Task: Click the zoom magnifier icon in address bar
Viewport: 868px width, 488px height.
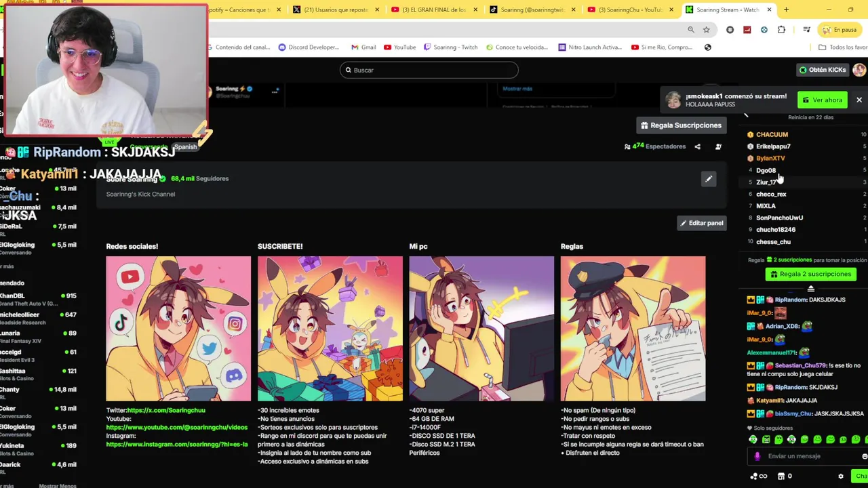Action: tap(690, 30)
